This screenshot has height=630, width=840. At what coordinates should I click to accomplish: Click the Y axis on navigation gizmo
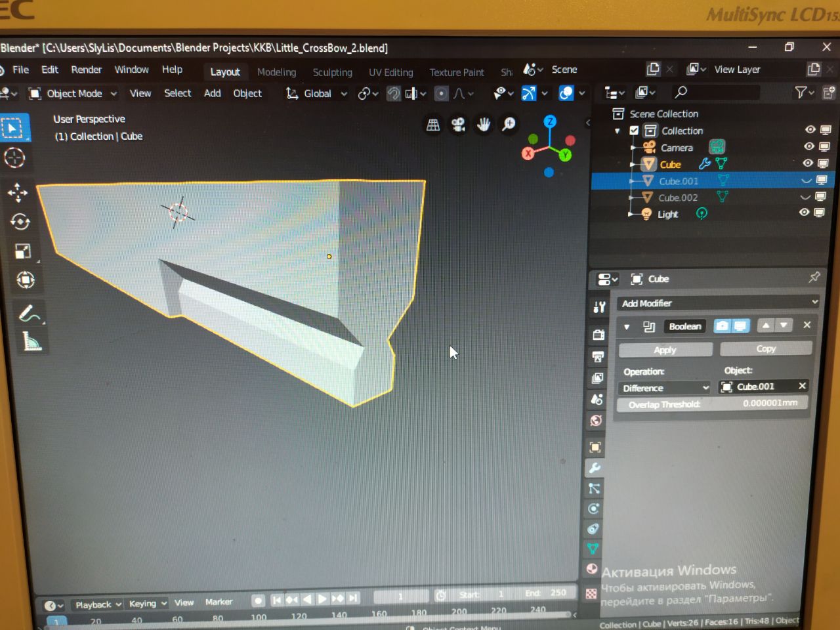click(x=565, y=155)
